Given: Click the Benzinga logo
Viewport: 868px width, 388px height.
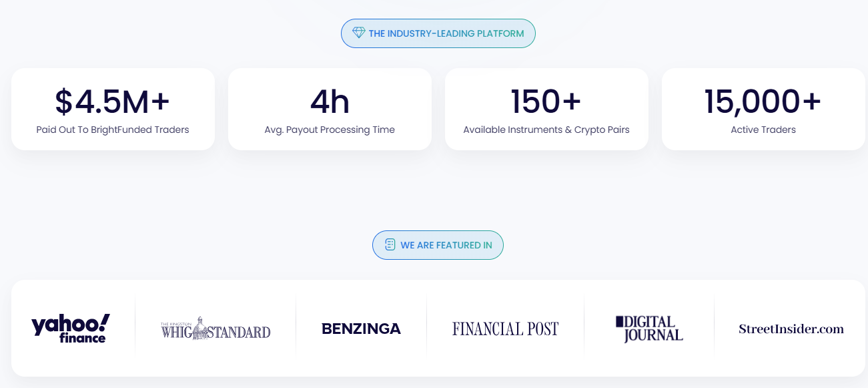Looking at the screenshot, I should point(361,329).
